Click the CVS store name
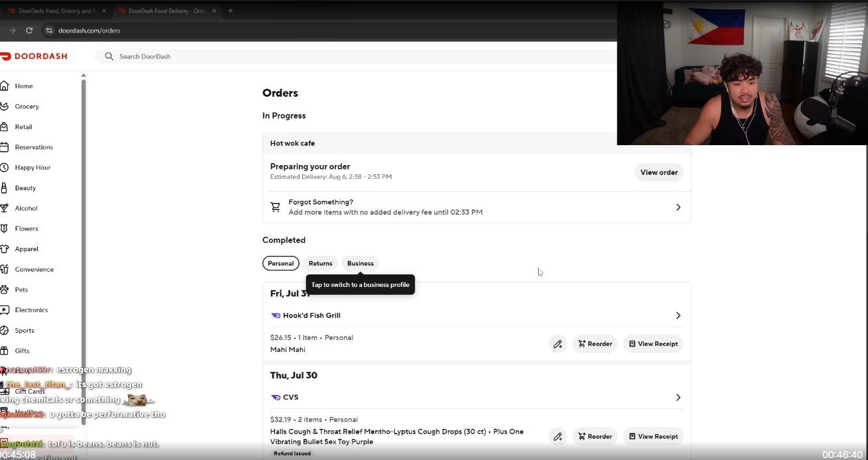Viewport: 868px width, 460px height. pyautogui.click(x=290, y=398)
